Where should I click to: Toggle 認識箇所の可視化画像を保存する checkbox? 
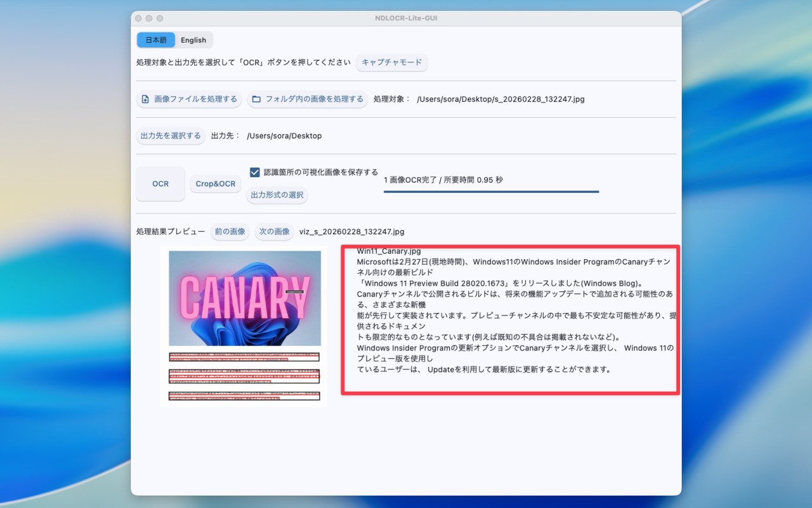tap(255, 172)
